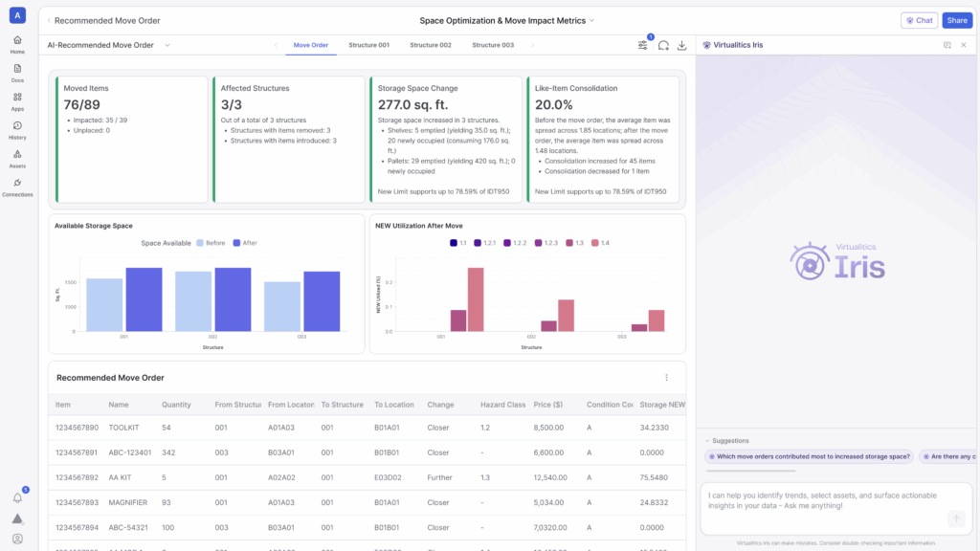Select the ABC-123401 name cell
This screenshot has width=980, height=551.
pyautogui.click(x=130, y=452)
